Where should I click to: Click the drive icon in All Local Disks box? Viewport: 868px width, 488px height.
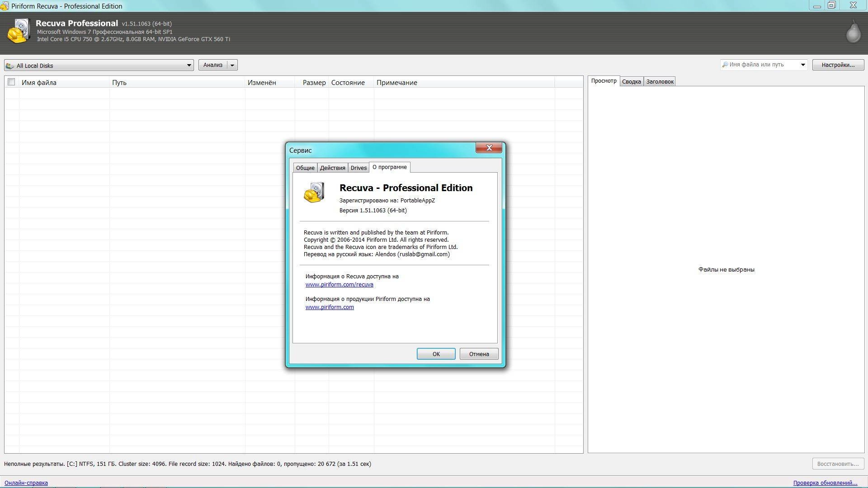pyautogui.click(x=10, y=66)
